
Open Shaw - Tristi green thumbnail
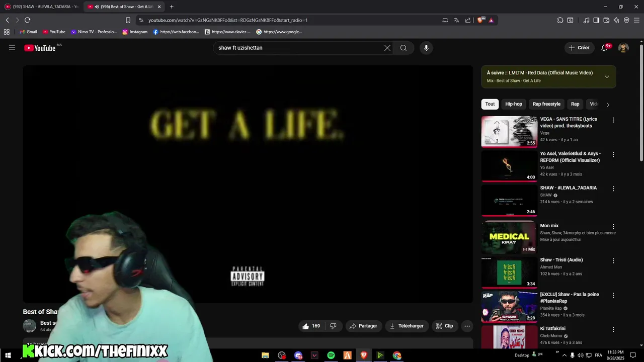click(x=509, y=272)
